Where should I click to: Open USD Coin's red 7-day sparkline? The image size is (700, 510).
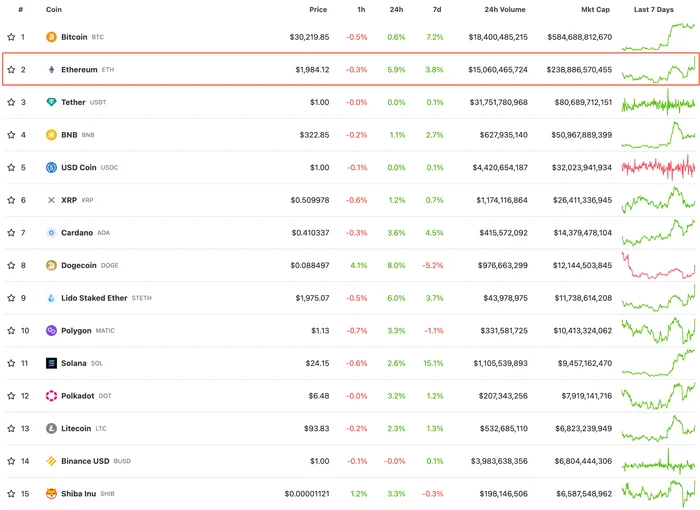[x=658, y=167]
